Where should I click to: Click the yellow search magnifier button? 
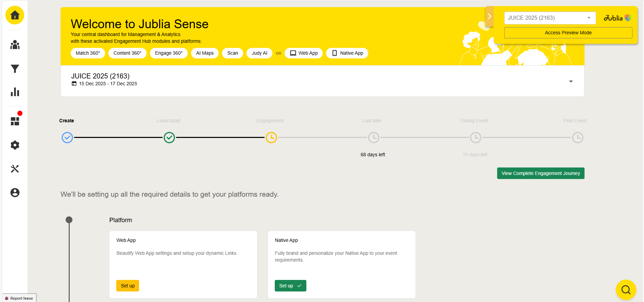tap(626, 290)
